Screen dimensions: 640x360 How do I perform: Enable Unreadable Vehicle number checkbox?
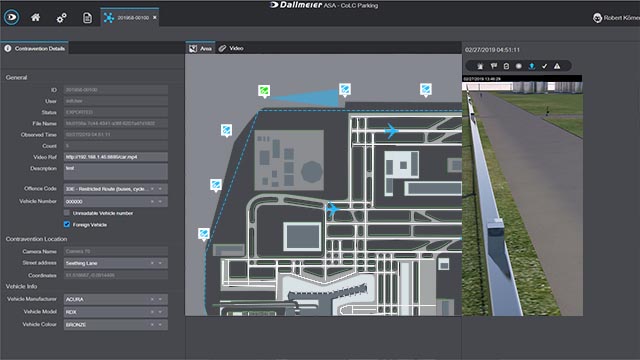[x=67, y=213]
